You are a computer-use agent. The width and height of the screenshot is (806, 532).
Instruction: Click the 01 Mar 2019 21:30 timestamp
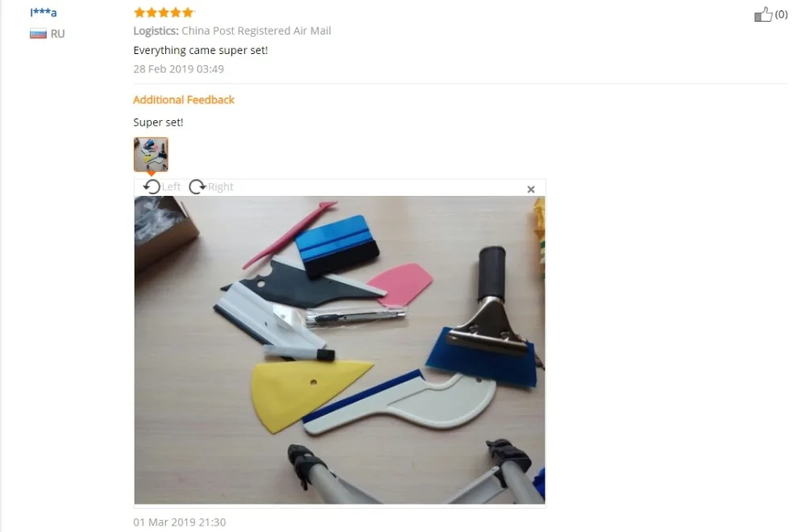point(180,522)
